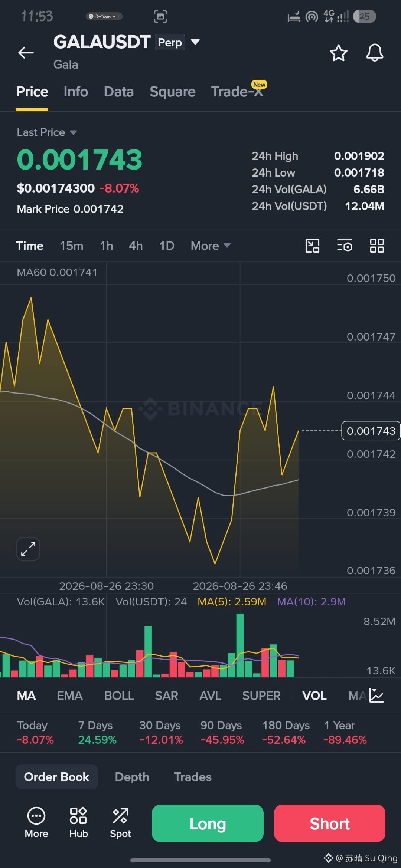Toggle the SAR indicator
401x868 pixels.
pos(167,696)
